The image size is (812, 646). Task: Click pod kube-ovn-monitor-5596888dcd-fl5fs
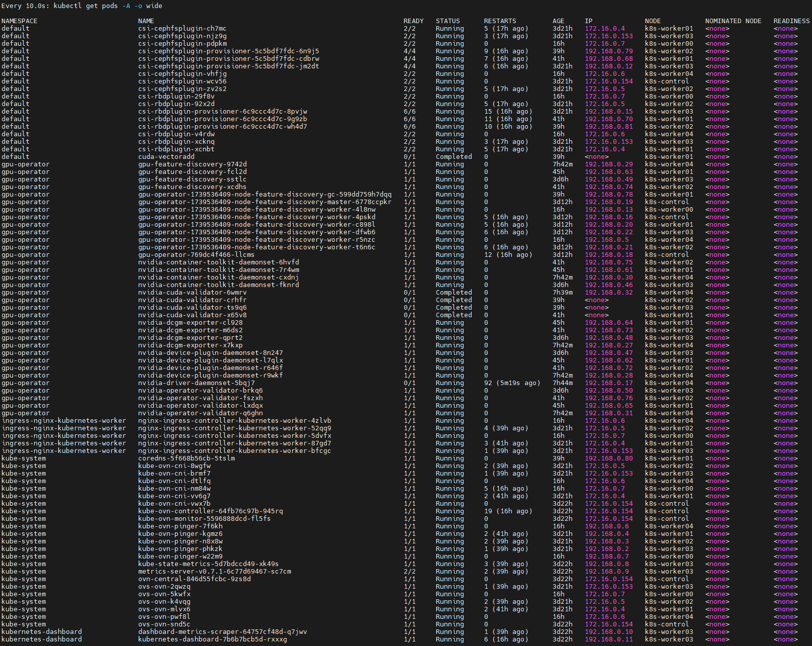[x=204, y=519]
